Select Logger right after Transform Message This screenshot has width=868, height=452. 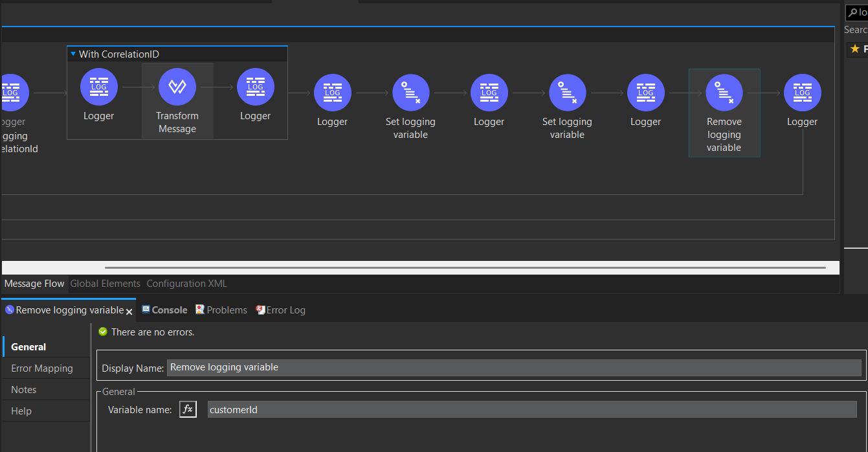[255, 87]
